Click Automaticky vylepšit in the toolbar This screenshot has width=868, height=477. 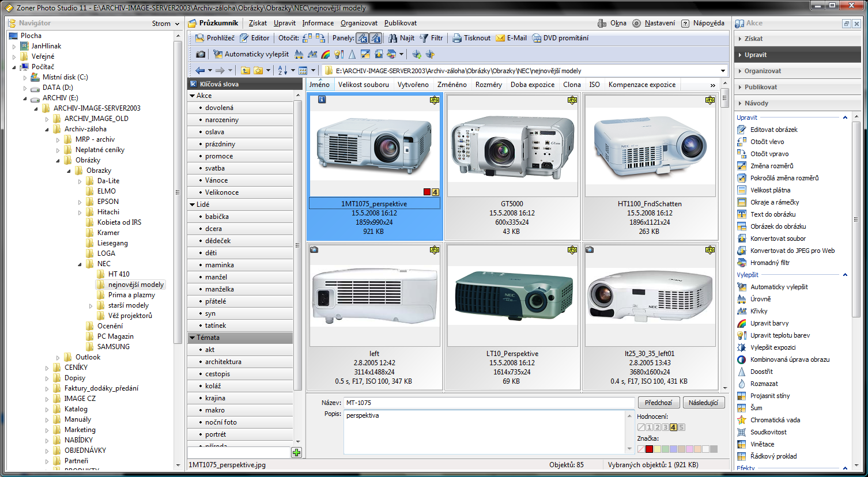[x=251, y=54]
